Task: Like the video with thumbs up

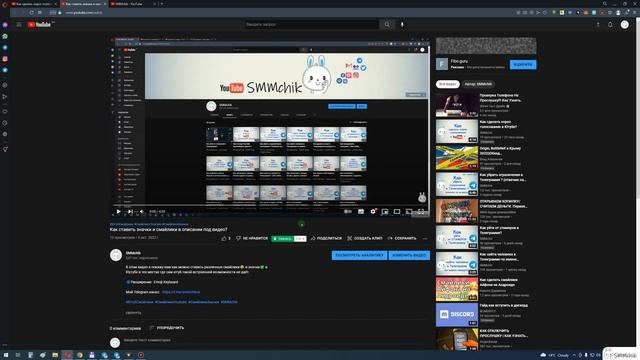Action: pos(226,238)
